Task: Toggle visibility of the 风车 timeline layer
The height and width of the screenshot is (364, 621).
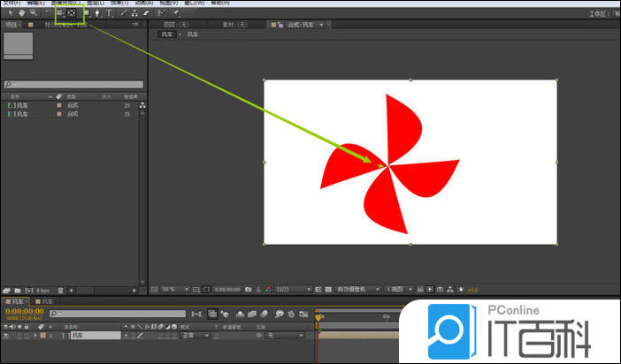Action: pos(7,336)
